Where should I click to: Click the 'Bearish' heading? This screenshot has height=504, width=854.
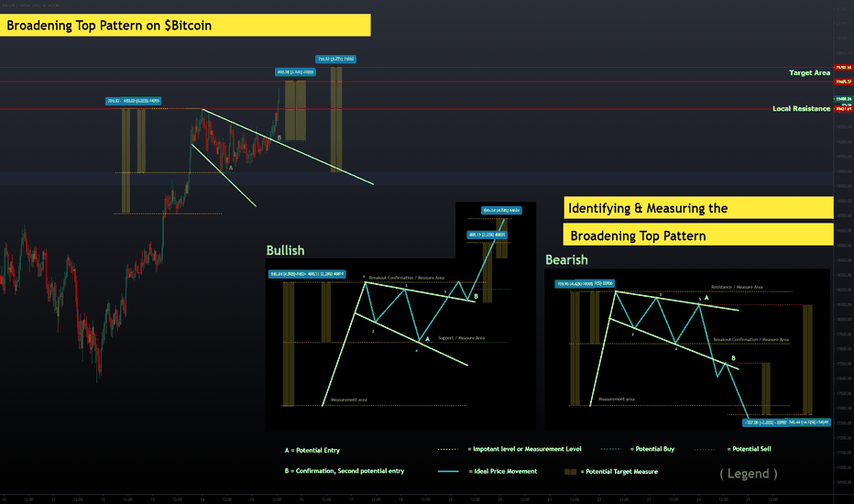coord(566,260)
